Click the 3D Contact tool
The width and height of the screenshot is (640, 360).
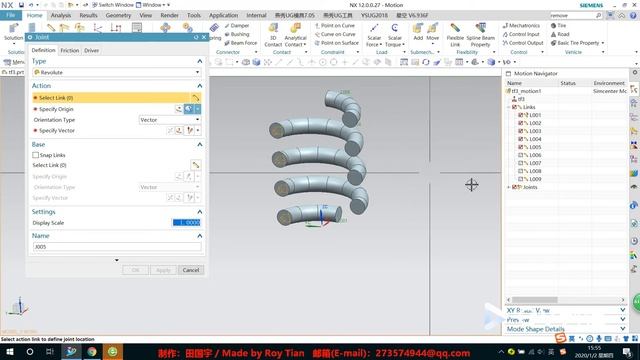273,35
